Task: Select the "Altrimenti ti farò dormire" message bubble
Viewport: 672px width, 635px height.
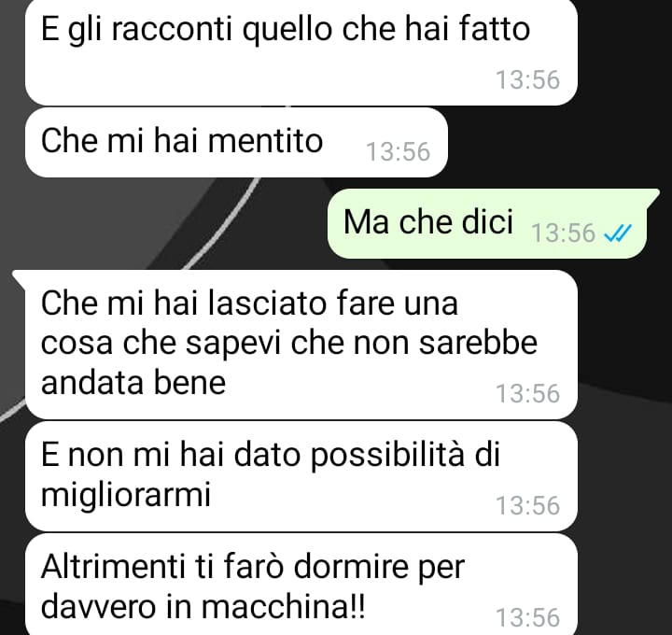Action: coord(301,585)
